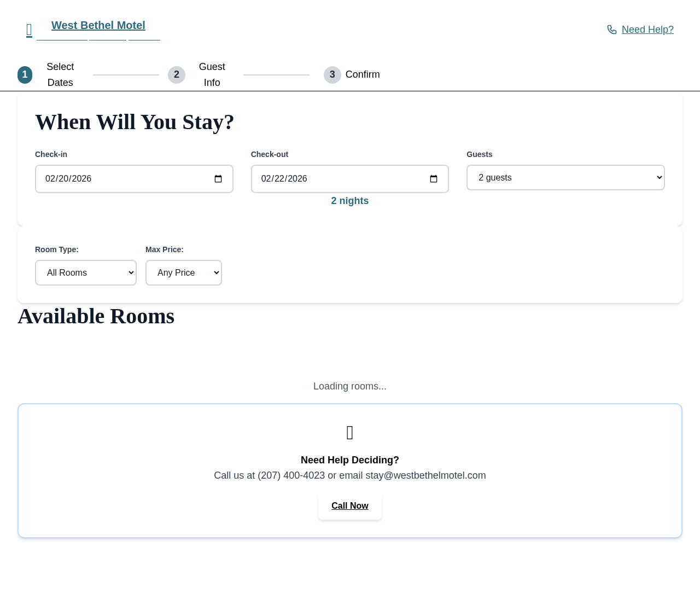Click the 2 nights label

pyautogui.click(x=349, y=201)
